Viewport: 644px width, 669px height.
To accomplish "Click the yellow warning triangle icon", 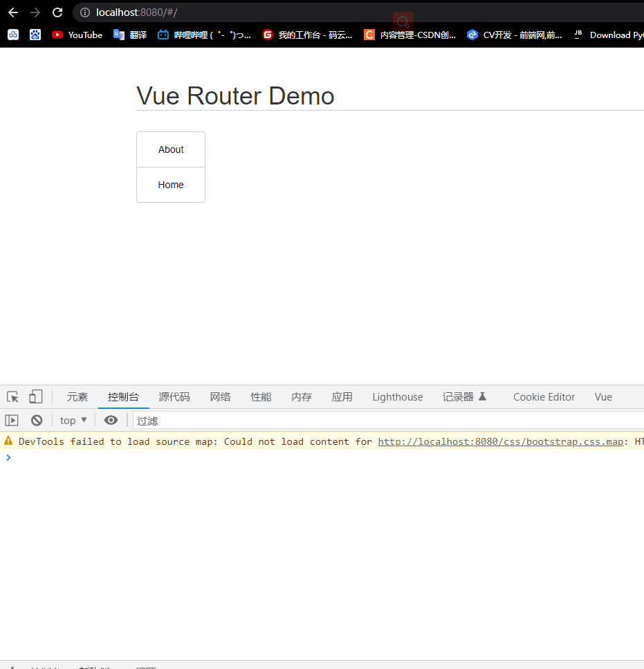I will click(x=8, y=441).
